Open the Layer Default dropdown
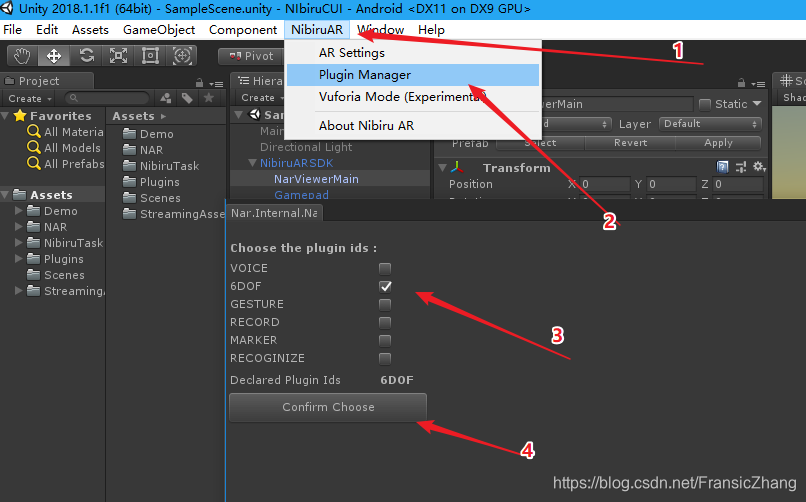This screenshot has height=502, width=806. [710, 124]
